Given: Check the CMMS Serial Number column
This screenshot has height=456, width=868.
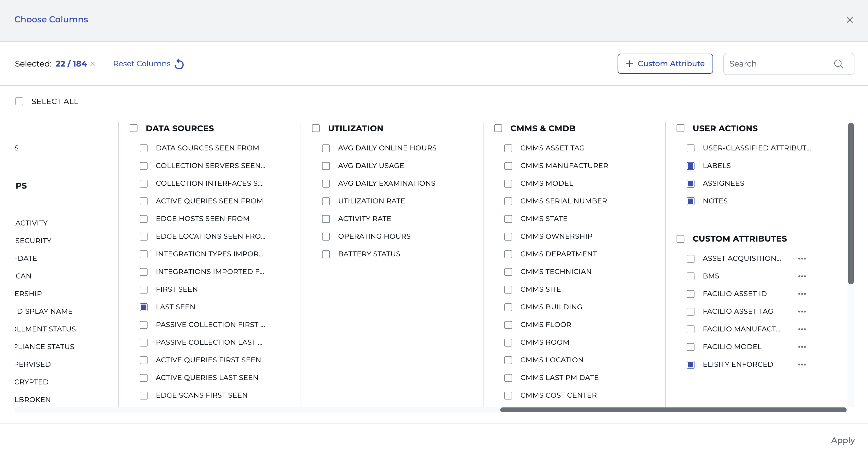Looking at the screenshot, I should 508,202.
